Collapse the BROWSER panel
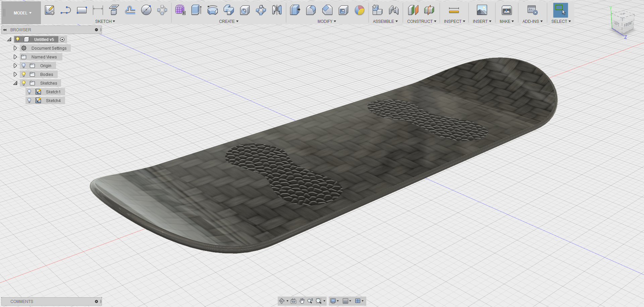The width and height of the screenshot is (644, 307). [x=5, y=30]
